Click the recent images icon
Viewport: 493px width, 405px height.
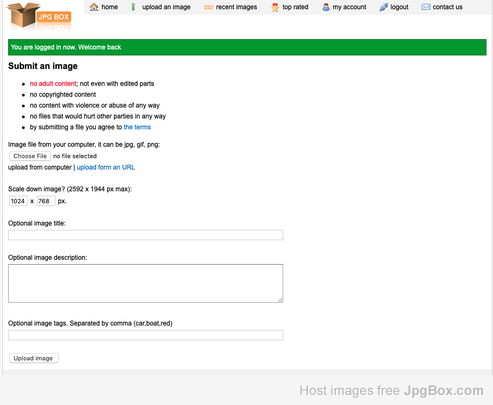coord(208,7)
